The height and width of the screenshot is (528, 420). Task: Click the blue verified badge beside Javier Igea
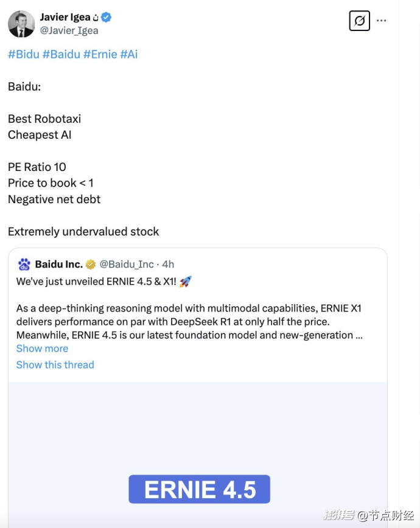click(x=107, y=17)
